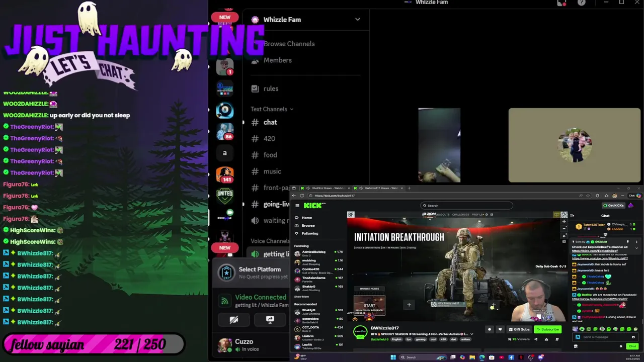This screenshot has height=362, width=644.
Task: Toggle BWhizzle817 notification bell
Action: (x=490, y=329)
